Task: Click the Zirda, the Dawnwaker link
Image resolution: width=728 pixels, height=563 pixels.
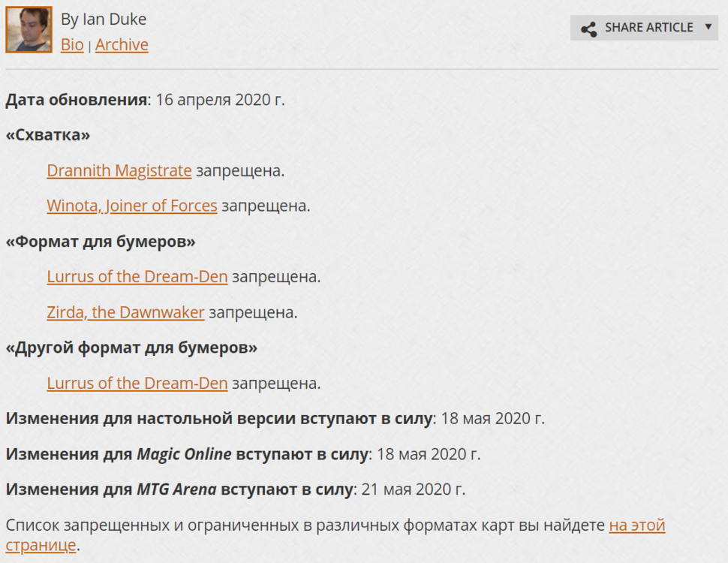Action: point(125,312)
